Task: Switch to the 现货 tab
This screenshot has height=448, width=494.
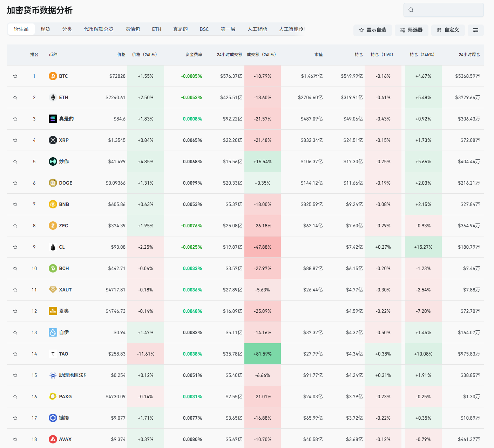Action: (x=45, y=29)
